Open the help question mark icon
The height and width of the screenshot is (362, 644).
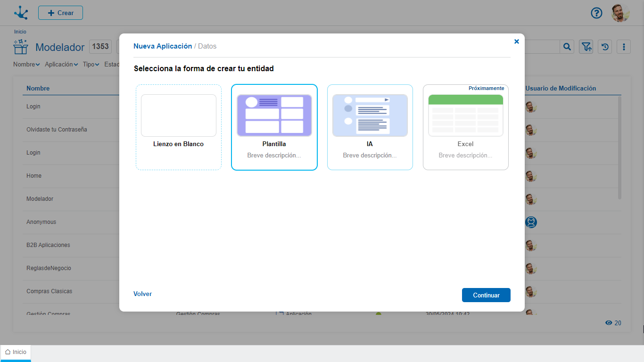(x=596, y=13)
